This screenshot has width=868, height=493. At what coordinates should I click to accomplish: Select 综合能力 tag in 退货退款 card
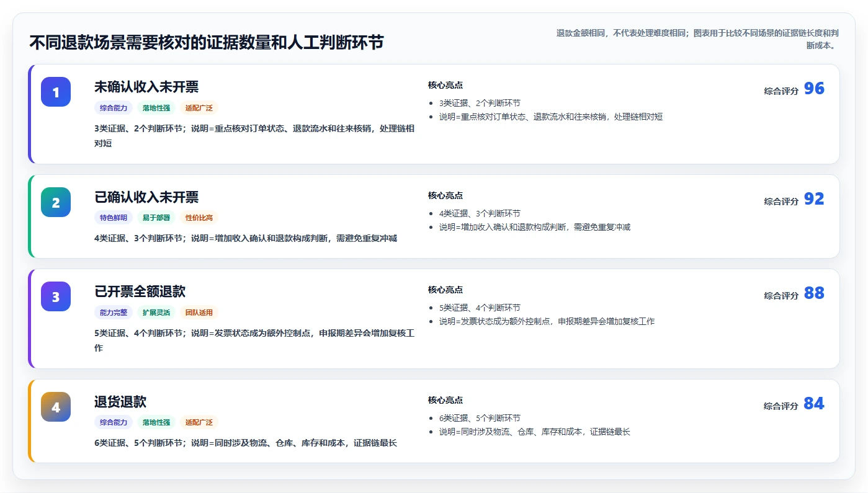point(114,423)
